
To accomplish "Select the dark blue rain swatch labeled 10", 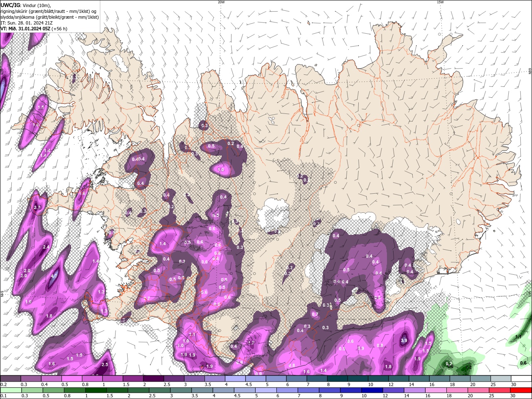I will pyautogui.click(x=372, y=390).
